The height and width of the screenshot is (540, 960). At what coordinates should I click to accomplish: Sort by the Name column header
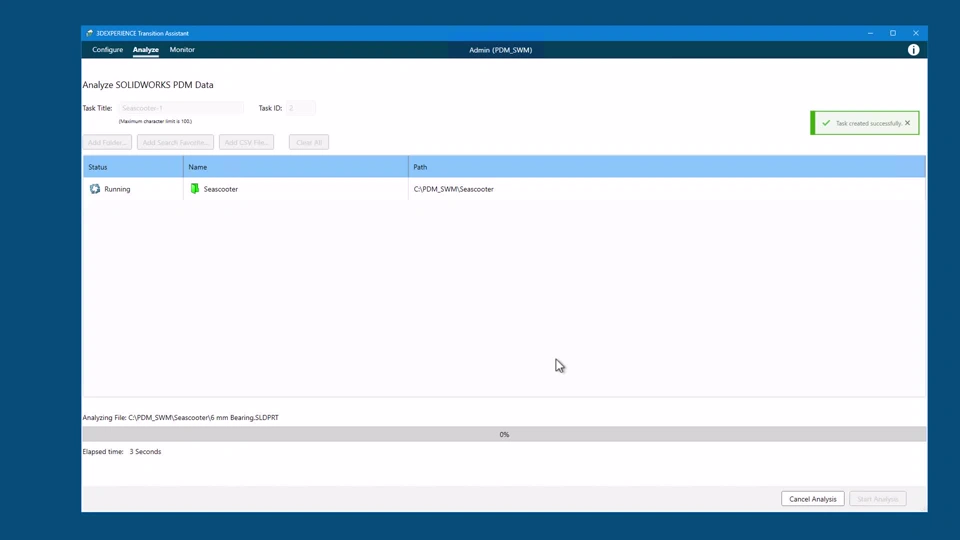[296, 167]
